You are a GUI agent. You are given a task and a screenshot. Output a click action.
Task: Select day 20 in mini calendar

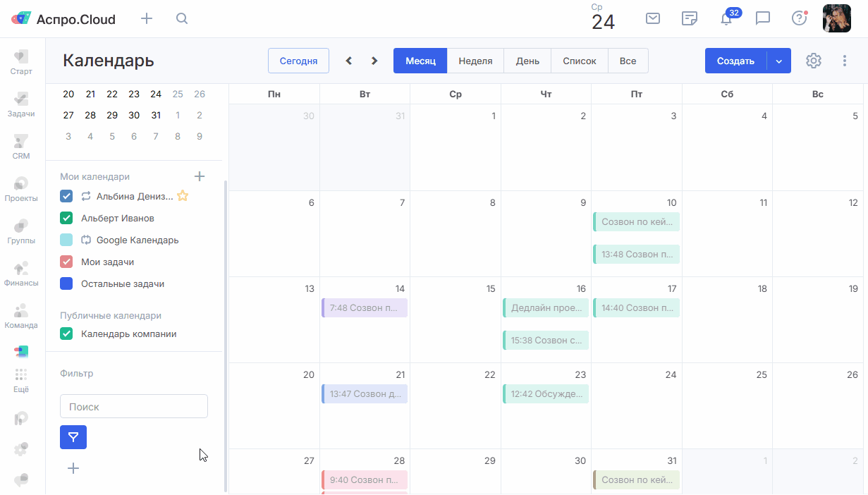point(68,94)
